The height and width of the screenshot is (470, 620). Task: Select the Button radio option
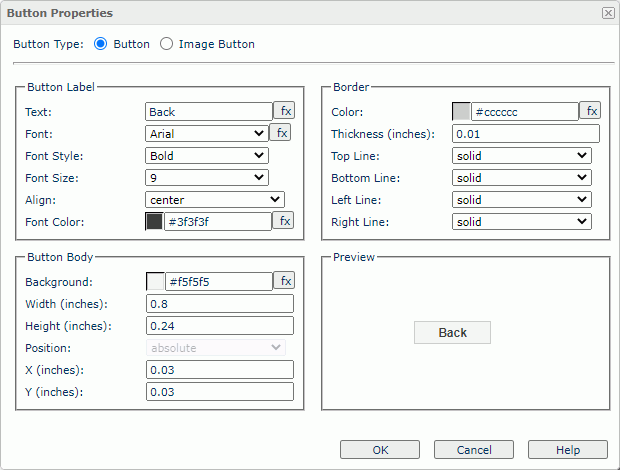[100, 44]
